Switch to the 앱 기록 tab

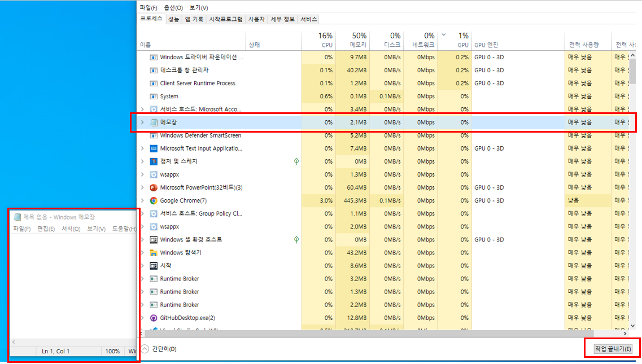(x=194, y=19)
